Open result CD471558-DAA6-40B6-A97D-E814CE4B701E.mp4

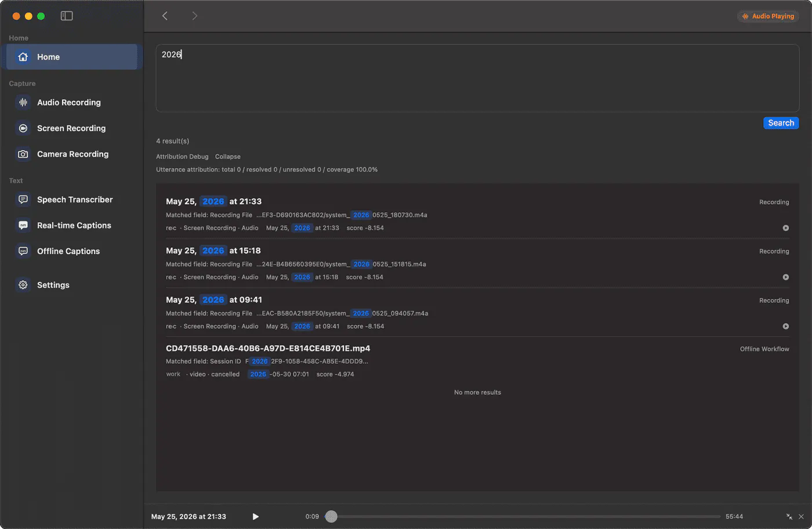(477, 361)
